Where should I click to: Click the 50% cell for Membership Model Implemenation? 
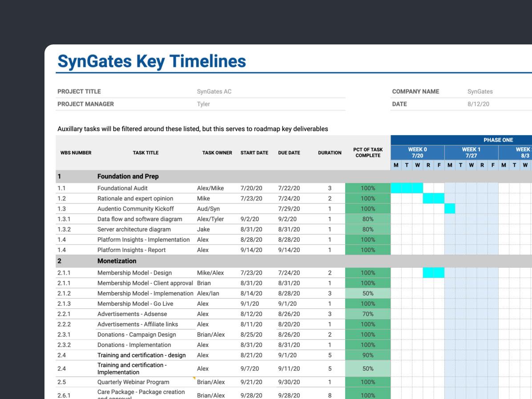click(x=367, y=293)
